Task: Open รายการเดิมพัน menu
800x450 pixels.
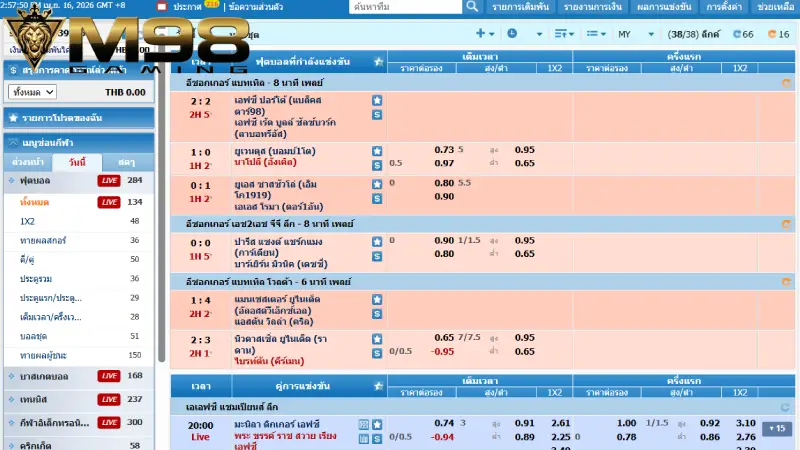Action: (x=520, y=7)
